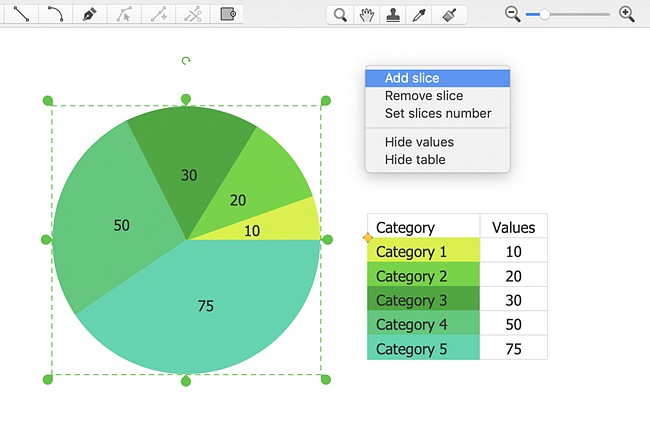This screenshot has width=650, height=433.
Task: Select Set slices number option
Action: coord(438,114)
